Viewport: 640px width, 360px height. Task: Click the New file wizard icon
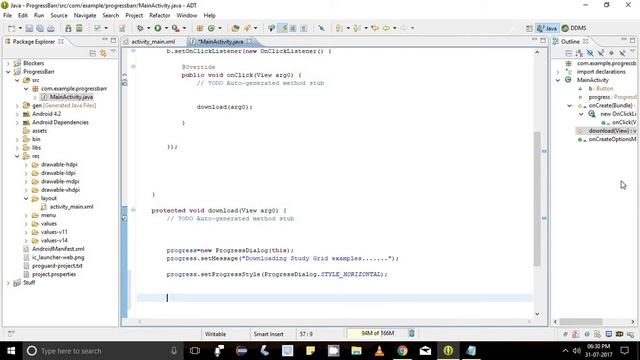(11, 28)
